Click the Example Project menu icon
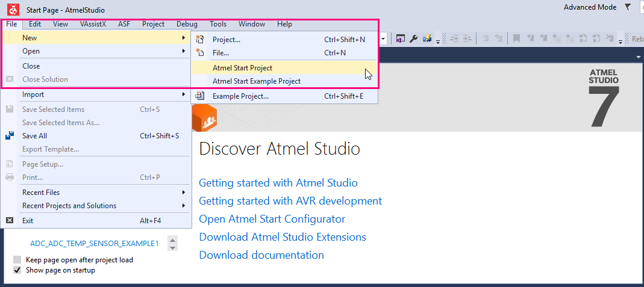 pyautogui.click(x=200, y=96)
